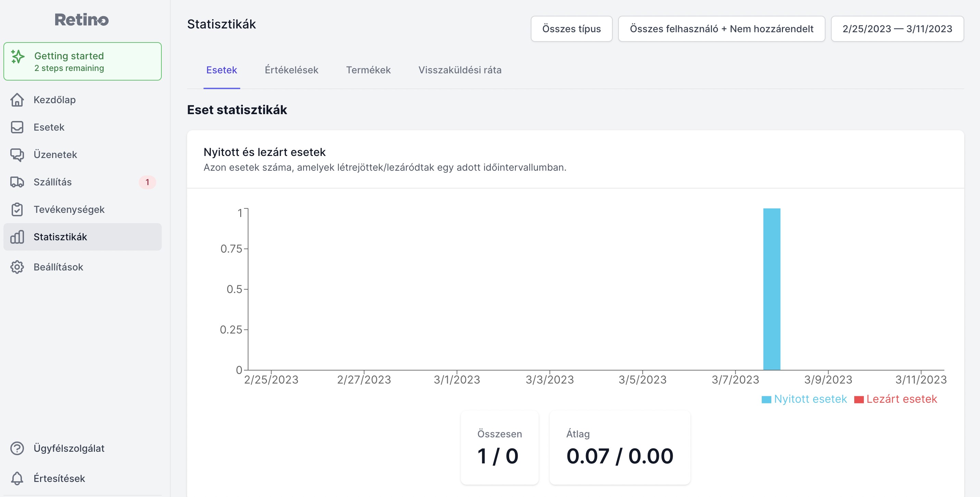This screenshot has height=497, width=980.
Task: Select Statisztikák in the sidebar
Action: [83, 237]
